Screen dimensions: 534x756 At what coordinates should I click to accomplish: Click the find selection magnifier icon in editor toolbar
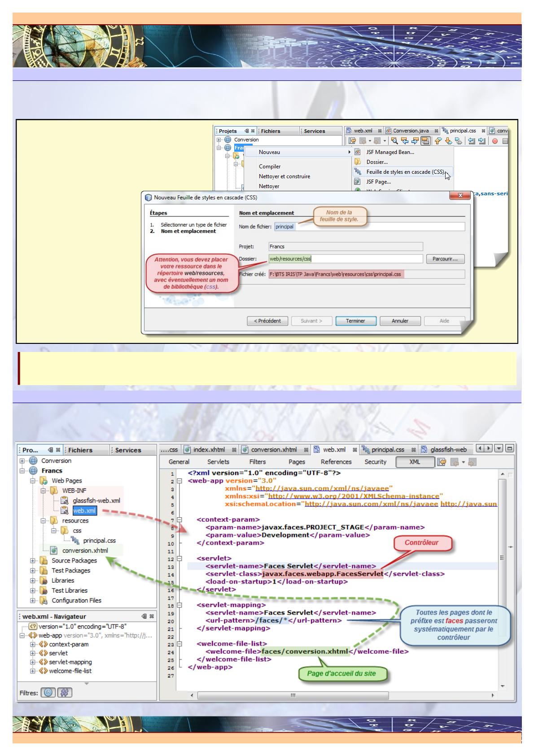(x=395, y=141)
